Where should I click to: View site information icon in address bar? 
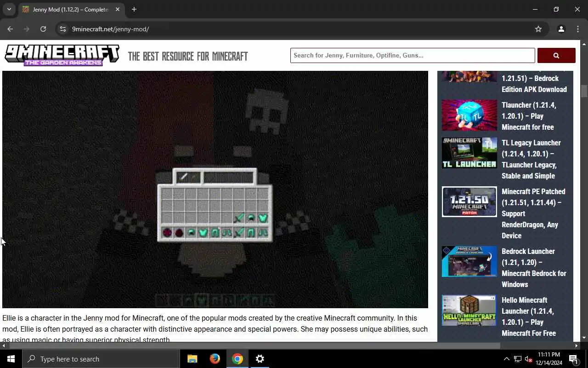coord(63,29)
